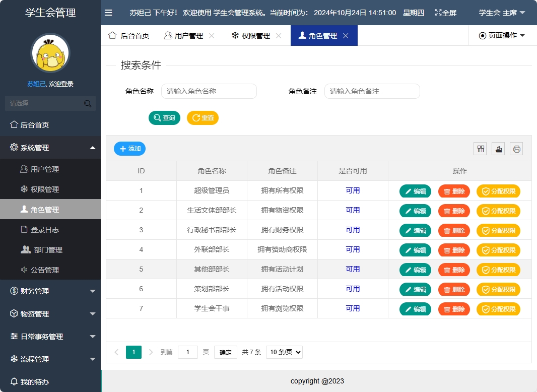Click the export data icon above the table
Viewport: 537px width, 392px height.
[x=498, y=149]
